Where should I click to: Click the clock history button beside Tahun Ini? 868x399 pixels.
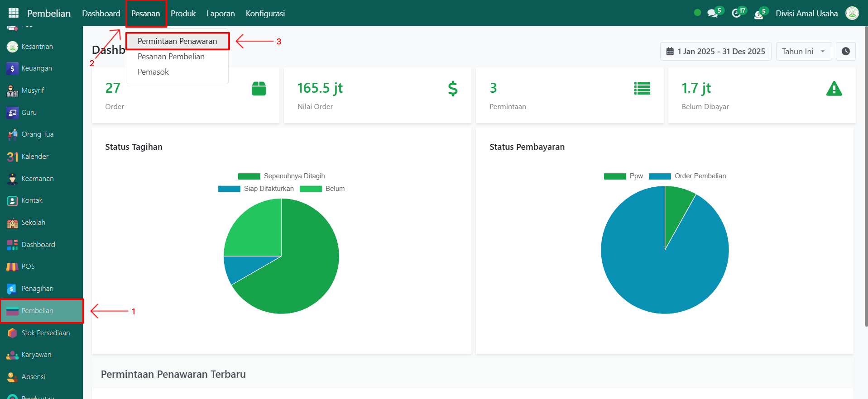pyautogui.click(x=845, y=52)
